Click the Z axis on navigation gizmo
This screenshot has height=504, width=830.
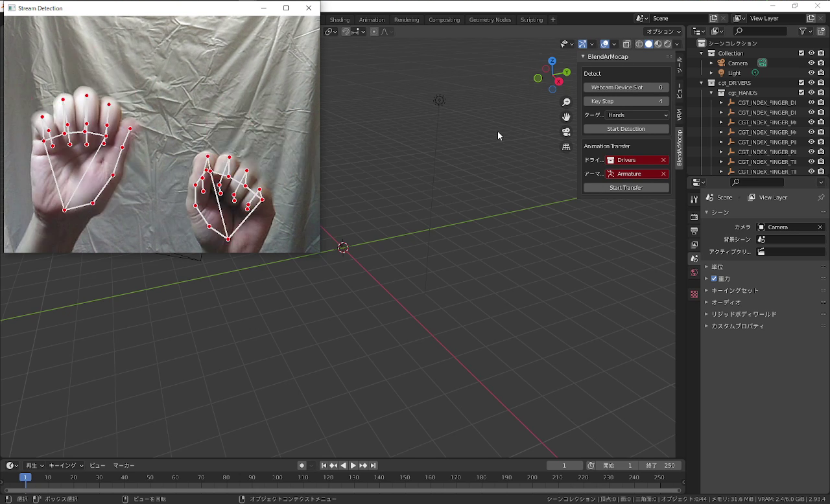point(552,61)
